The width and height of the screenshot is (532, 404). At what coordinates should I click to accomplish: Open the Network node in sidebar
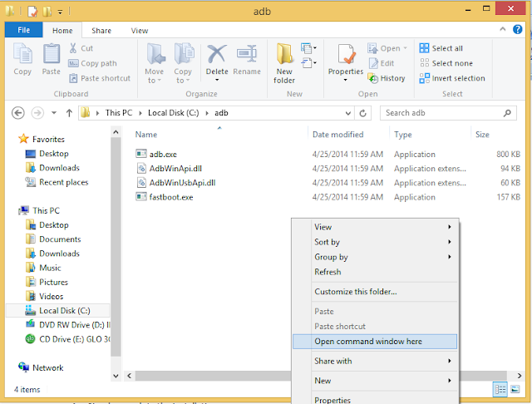[x=41, y=367]
